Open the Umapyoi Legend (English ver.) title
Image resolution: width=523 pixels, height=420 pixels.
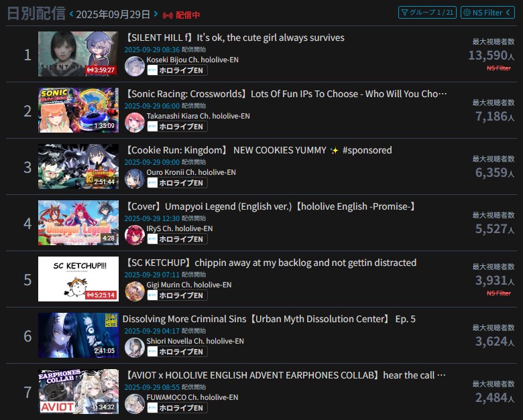(270, 207)
